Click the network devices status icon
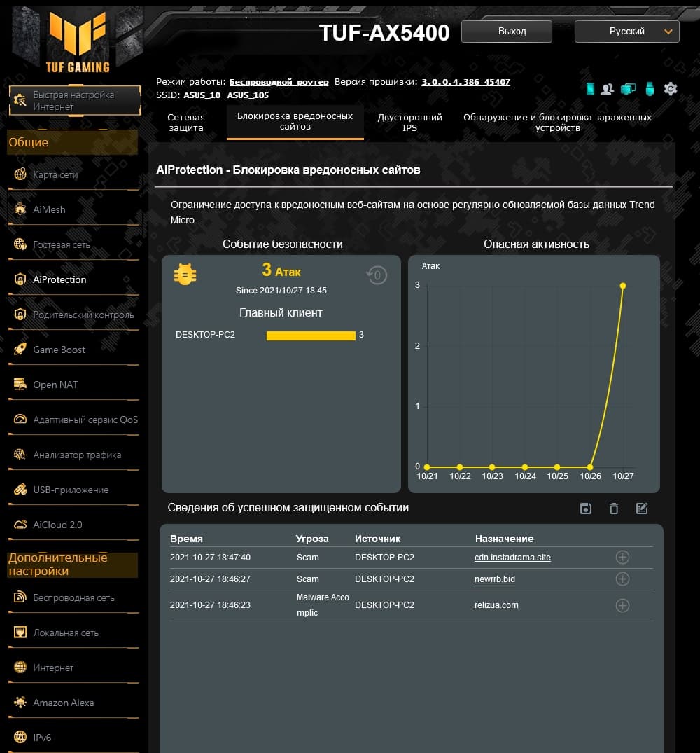 (x=628, y=89)
